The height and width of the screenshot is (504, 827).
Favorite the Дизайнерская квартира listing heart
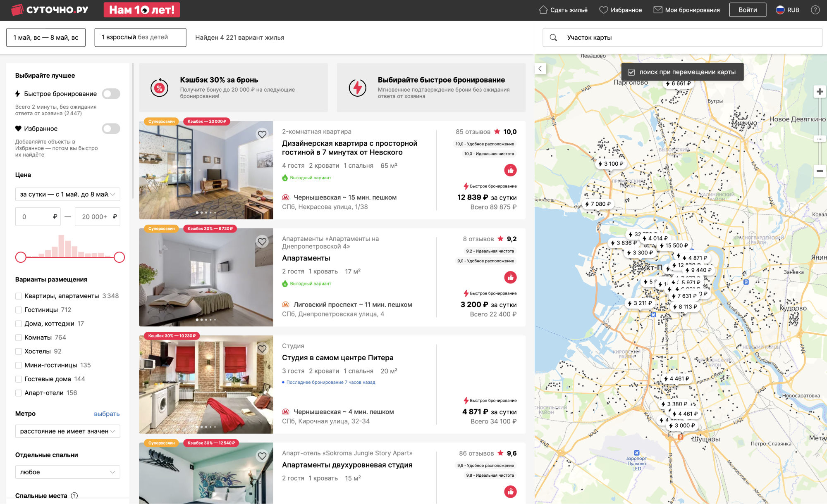tap(262, 134)
